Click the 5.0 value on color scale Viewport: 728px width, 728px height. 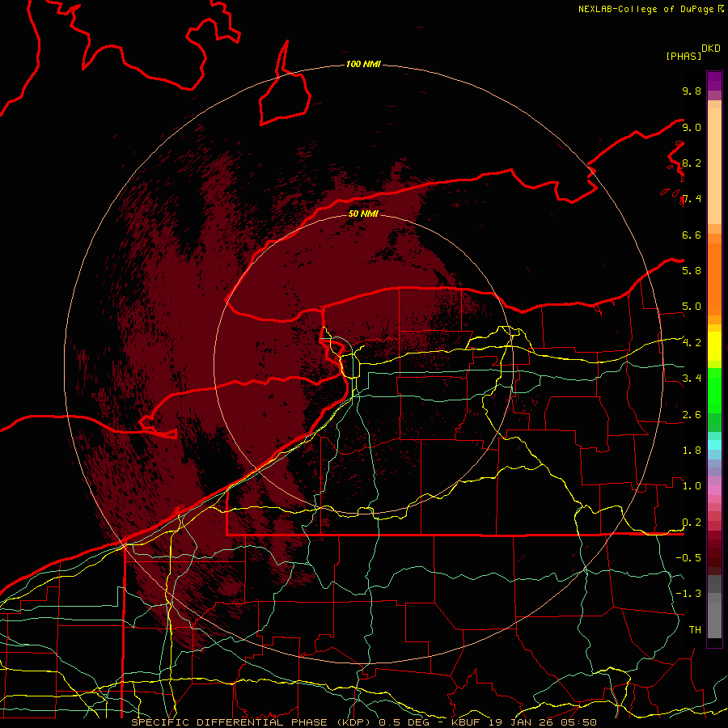[x=692, y=307]
